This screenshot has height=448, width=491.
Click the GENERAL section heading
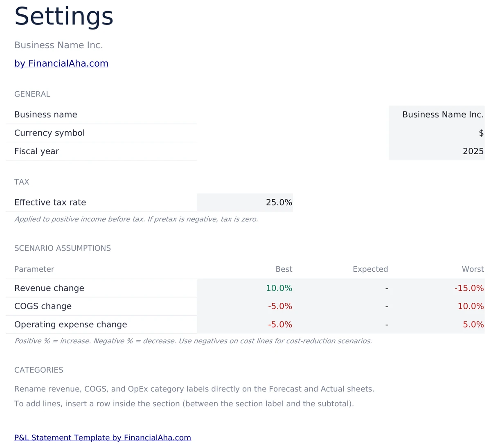[32, 94]
